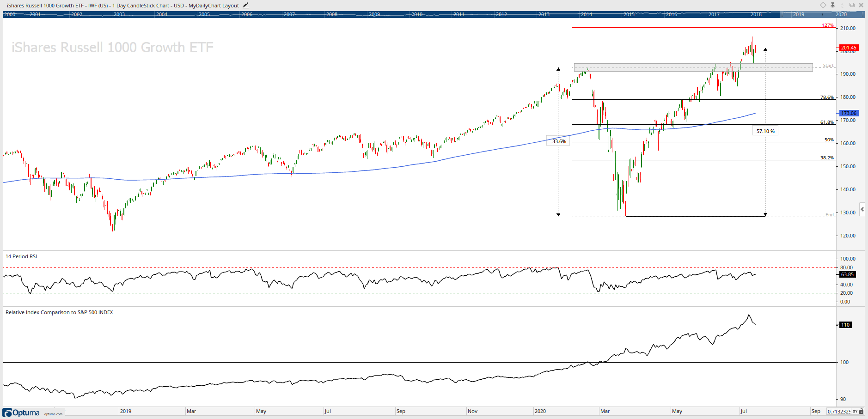
Task: Click the detach window icon
Action: pyautogui.click(x=852, y=5)
